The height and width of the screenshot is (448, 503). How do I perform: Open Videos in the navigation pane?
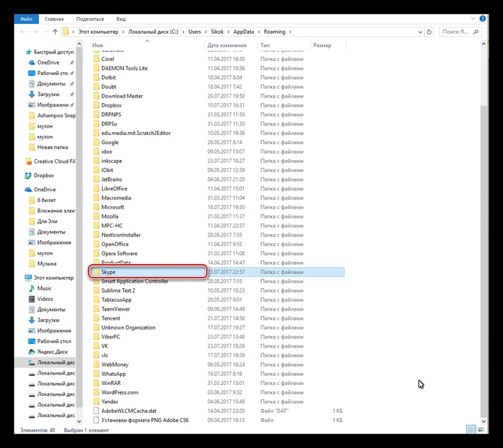pos(41,299)
